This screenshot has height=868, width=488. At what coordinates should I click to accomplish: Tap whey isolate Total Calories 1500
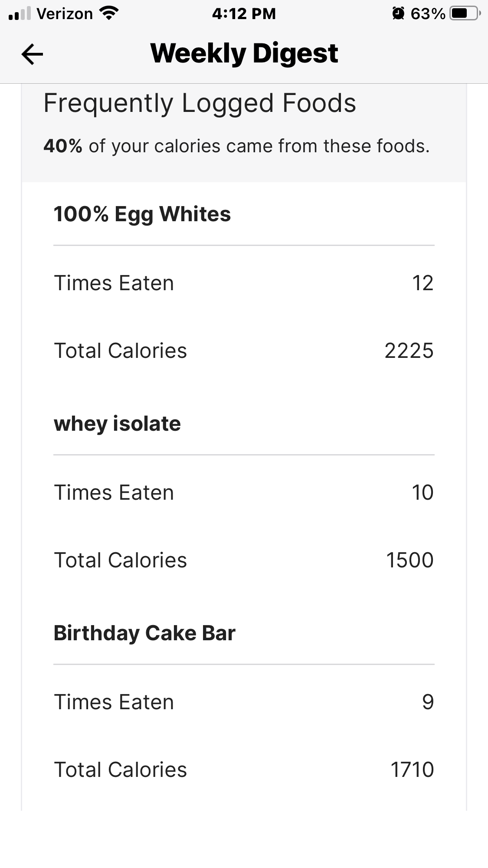[x=409, y=560]
